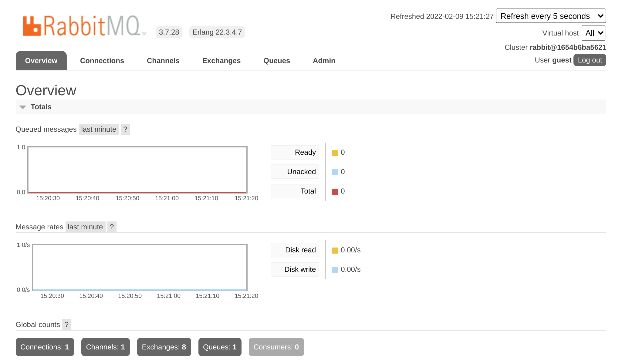Viewport: 622px width, 364px height.
Task: Open the refresh interval dropdown
Action: [551, 16]
